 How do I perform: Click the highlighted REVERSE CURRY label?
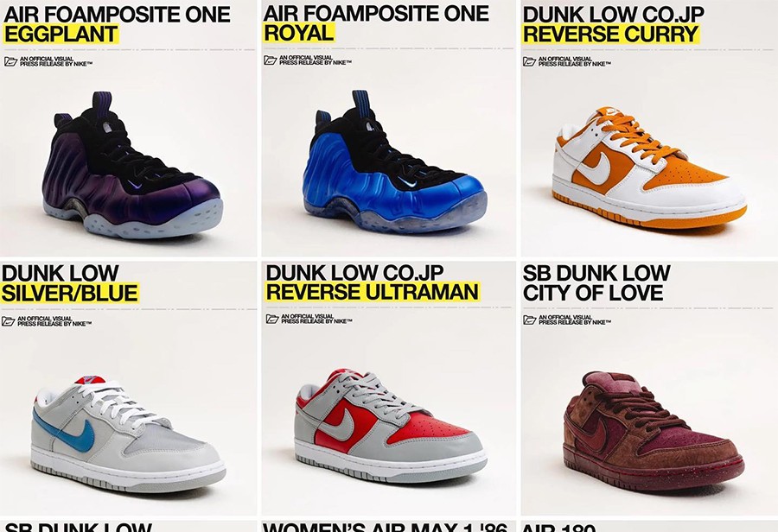coord(611,35)
